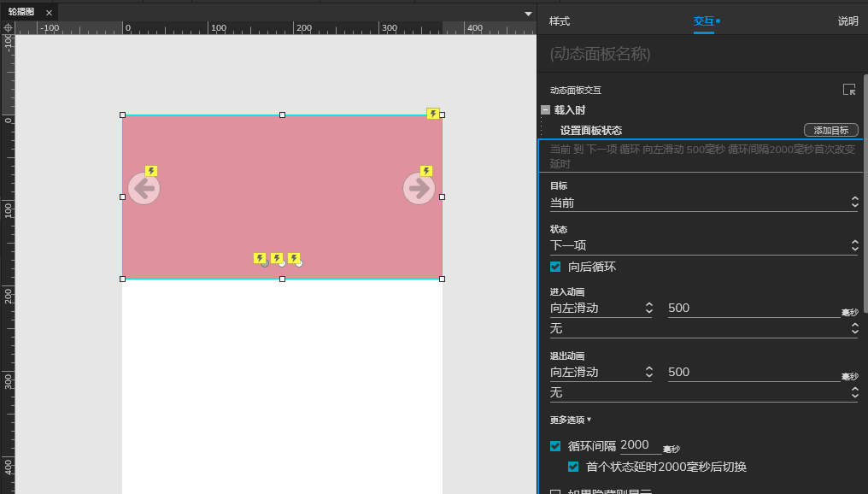Screen dimensions: 868x494
Task: Select the right arrow carousel control
Action: 419,188
